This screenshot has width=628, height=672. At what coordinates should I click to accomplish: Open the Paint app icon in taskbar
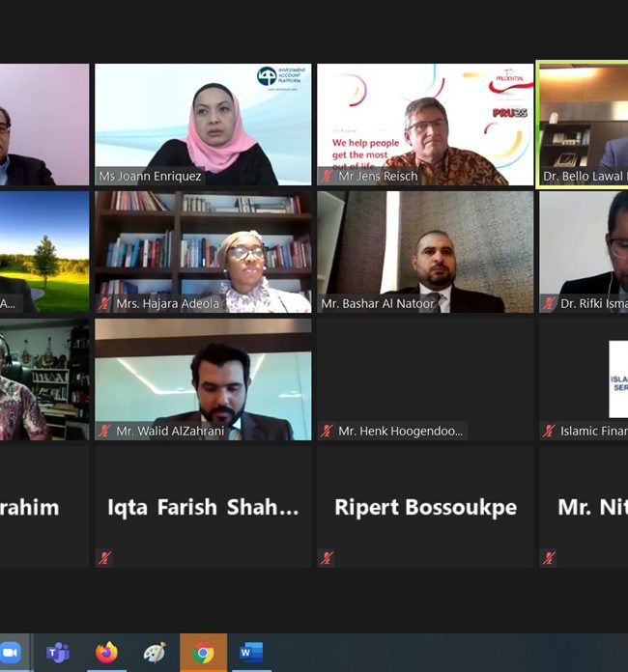[x=155, y=653]
